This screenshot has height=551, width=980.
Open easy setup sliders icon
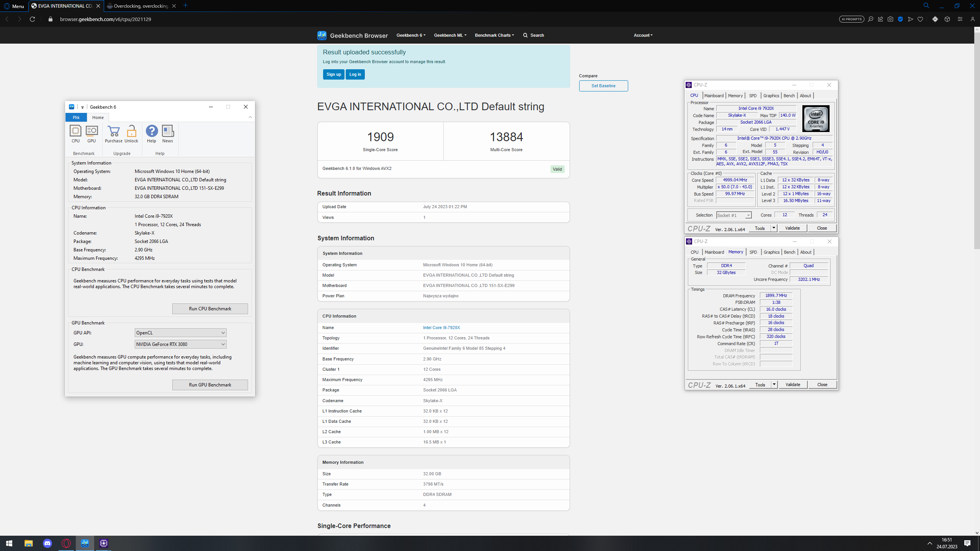[960, 19]
